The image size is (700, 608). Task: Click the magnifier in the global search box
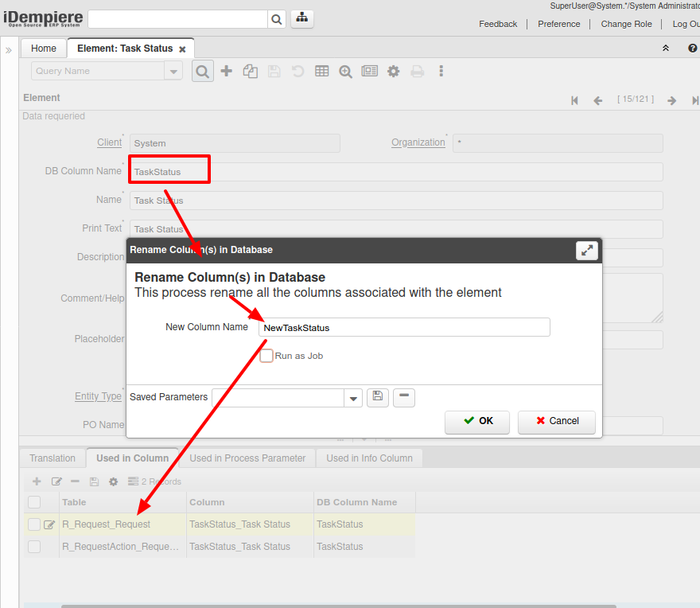[x=276, y=19]
